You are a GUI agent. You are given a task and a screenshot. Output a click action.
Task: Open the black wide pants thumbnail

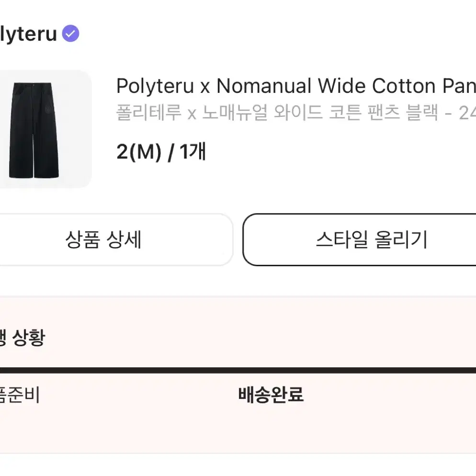tap(34, 130)
